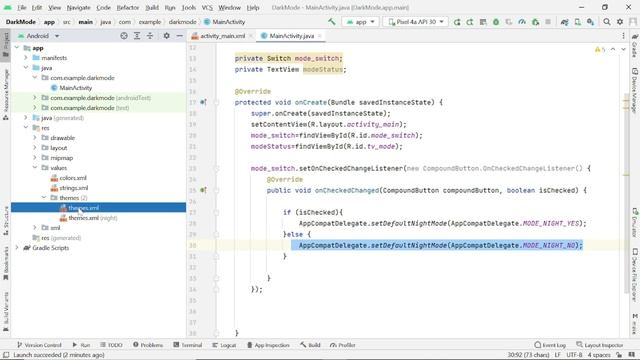This screenshot has height=360, width=640.
Task: Switch to the activity_main.xml tab
Action: (x=222, y=36)
